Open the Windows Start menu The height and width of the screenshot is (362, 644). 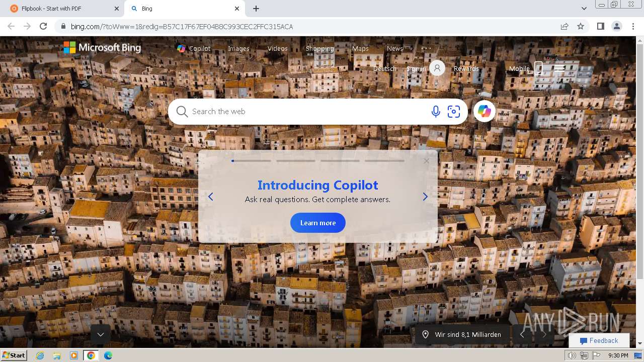pos(14,355)
